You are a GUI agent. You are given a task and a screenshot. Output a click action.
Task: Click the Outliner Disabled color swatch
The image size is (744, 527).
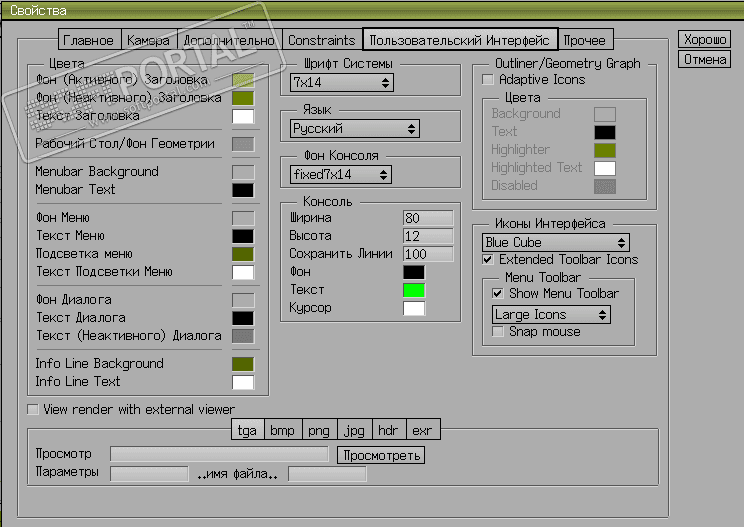click(x=605, y=186)
